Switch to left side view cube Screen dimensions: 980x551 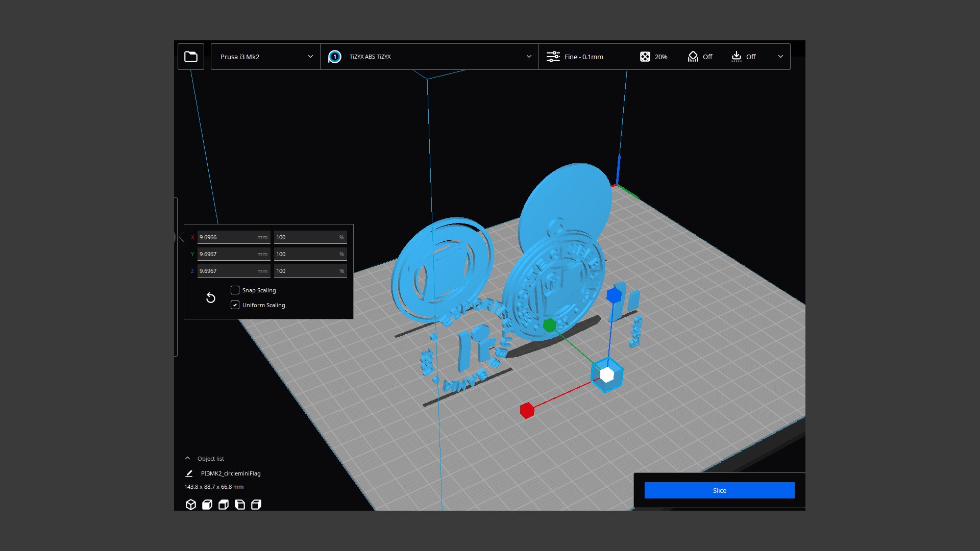click(x=240, y=505)
